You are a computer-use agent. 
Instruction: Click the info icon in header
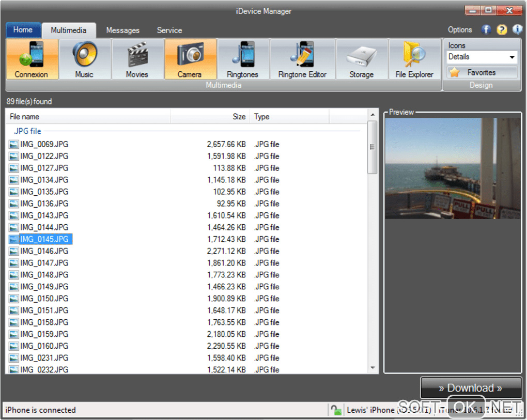coord(517,29)
